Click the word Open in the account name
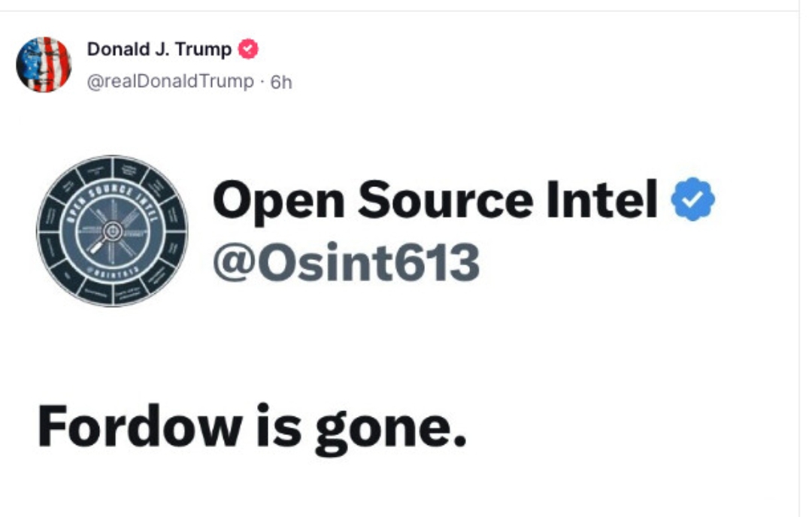812x517 pixels. tap(279, 203)
